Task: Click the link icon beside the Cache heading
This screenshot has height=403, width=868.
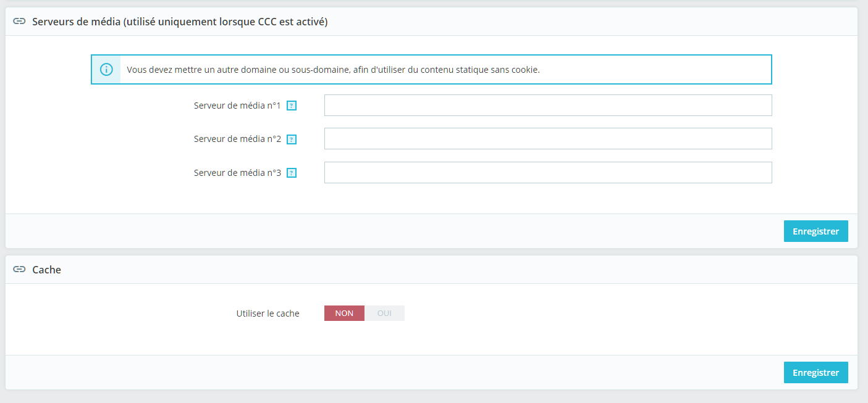Action: pyautogui.click(x=19, y=270)
